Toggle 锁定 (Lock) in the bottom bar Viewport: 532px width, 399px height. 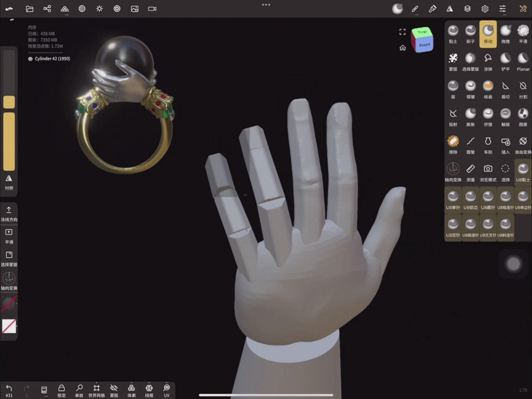(x=61, y=391)
